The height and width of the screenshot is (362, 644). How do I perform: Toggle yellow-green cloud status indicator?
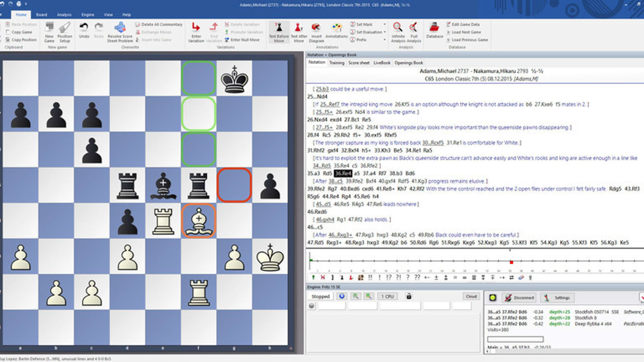[493, 298]
